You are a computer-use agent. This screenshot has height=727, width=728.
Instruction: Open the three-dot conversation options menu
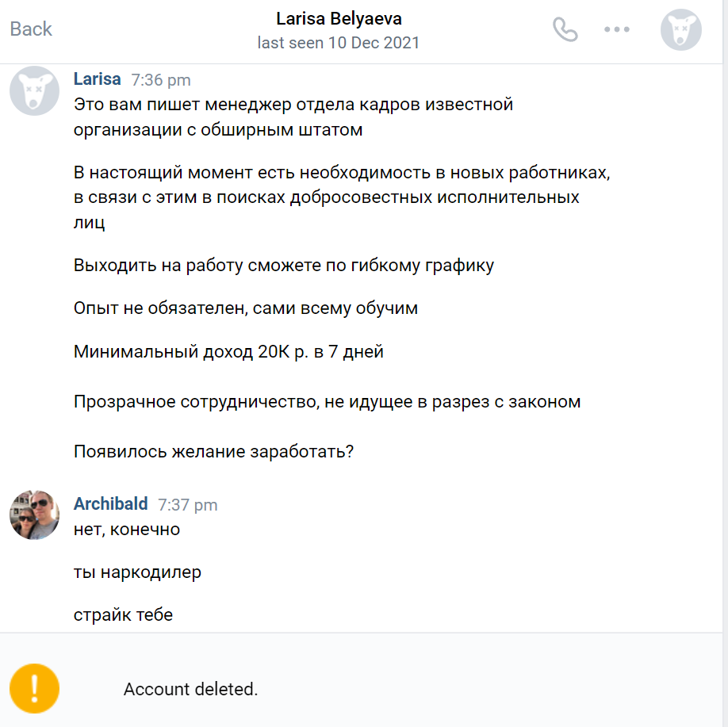(x=617, y=29)
